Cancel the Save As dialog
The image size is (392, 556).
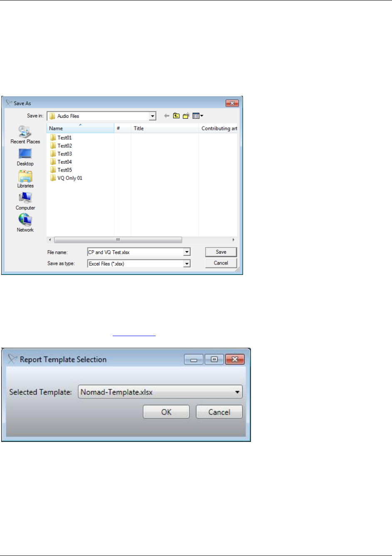click(221, 263)
